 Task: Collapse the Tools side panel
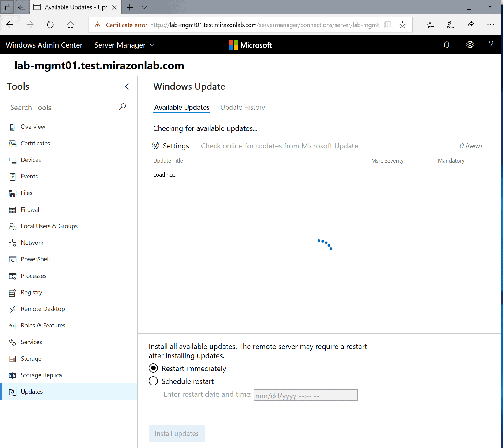127,86
